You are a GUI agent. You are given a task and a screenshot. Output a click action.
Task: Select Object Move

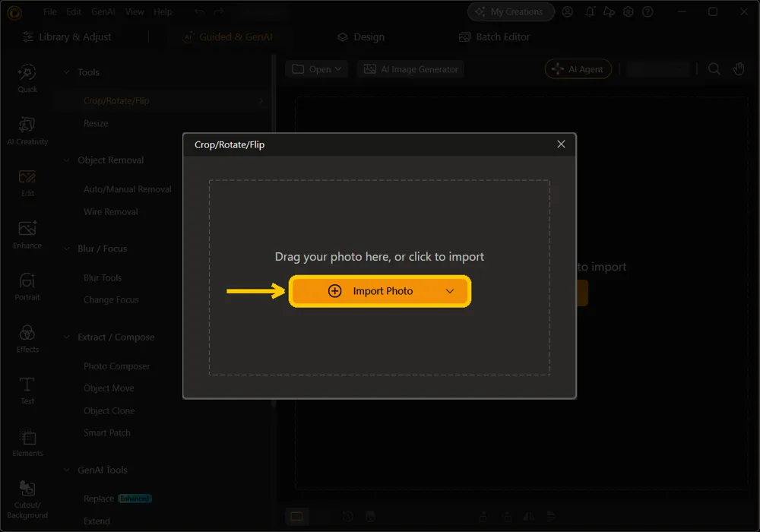(109, 388)
